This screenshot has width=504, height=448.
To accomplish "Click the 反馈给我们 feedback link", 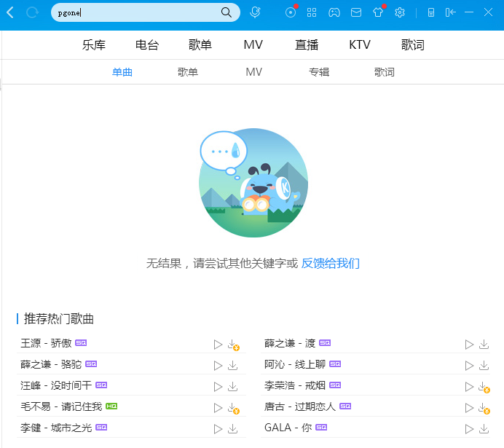I will (330, 263).
